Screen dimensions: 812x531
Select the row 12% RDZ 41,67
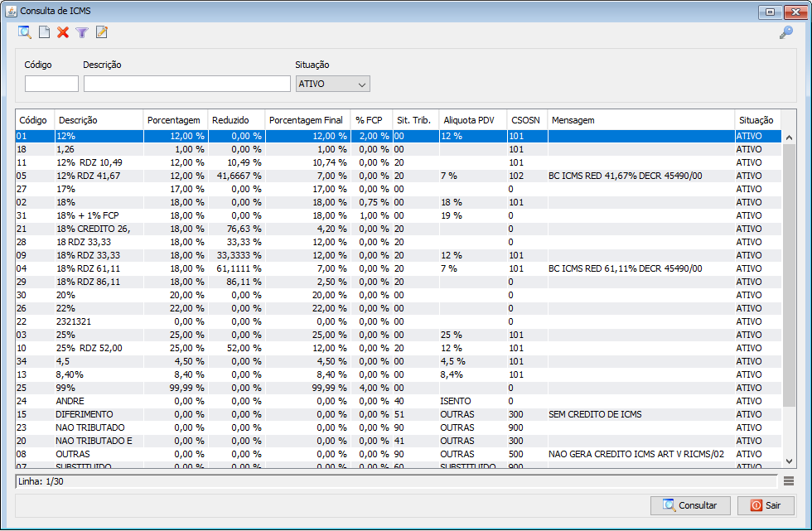[399, 176]
